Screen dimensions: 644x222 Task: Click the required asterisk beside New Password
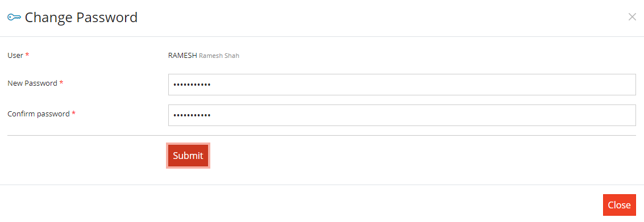click(61, 82)
